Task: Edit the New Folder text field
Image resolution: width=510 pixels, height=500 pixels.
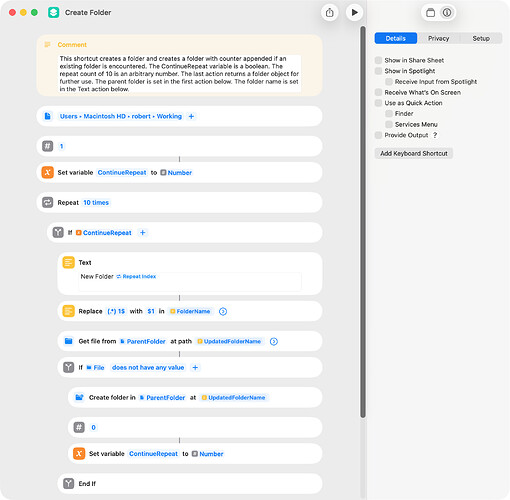Action: [190, 281]
